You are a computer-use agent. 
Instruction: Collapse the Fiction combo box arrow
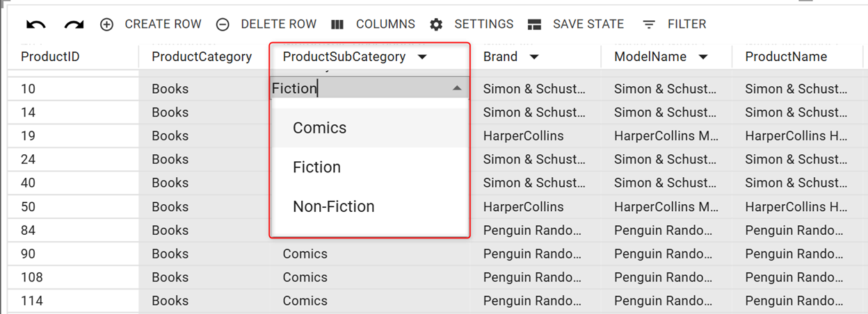pyautogui.click(x=457, y=88)
